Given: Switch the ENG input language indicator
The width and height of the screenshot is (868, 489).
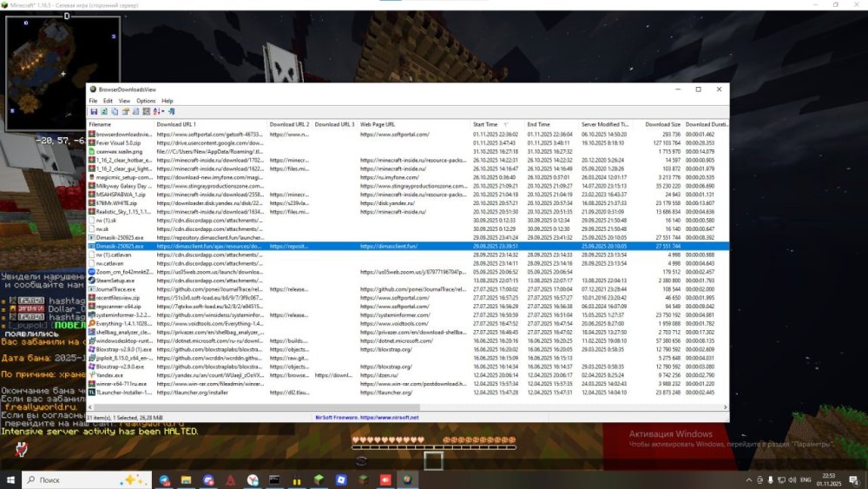Looking at the screenshot, I should pos(806,480).
